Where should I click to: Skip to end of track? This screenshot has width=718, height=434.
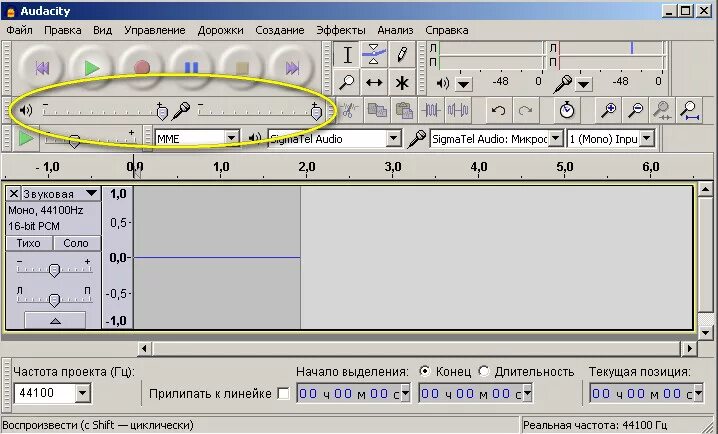[292, 68]
